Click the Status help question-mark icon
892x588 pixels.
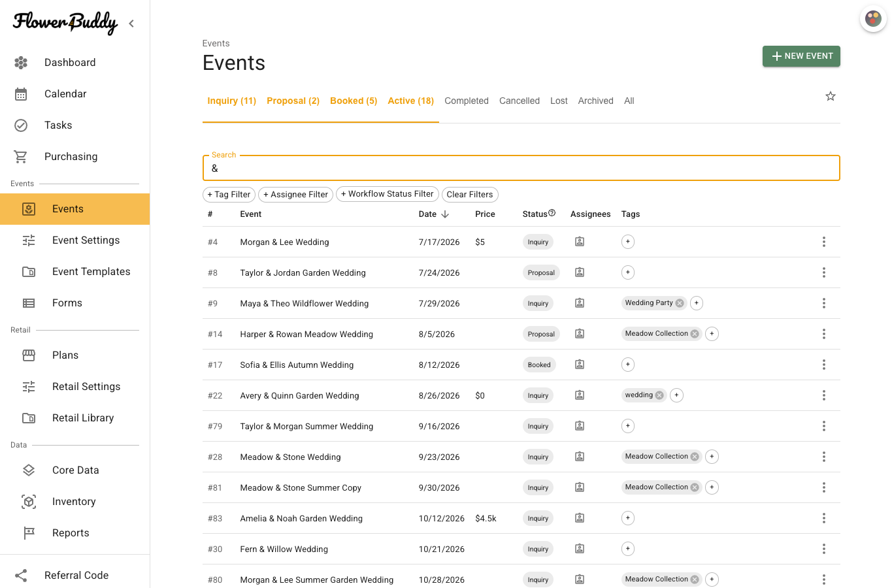point(552,213)
